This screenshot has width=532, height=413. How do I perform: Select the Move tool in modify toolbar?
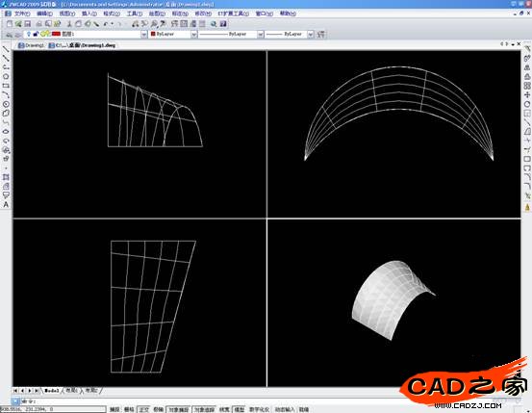click(527, 95)
